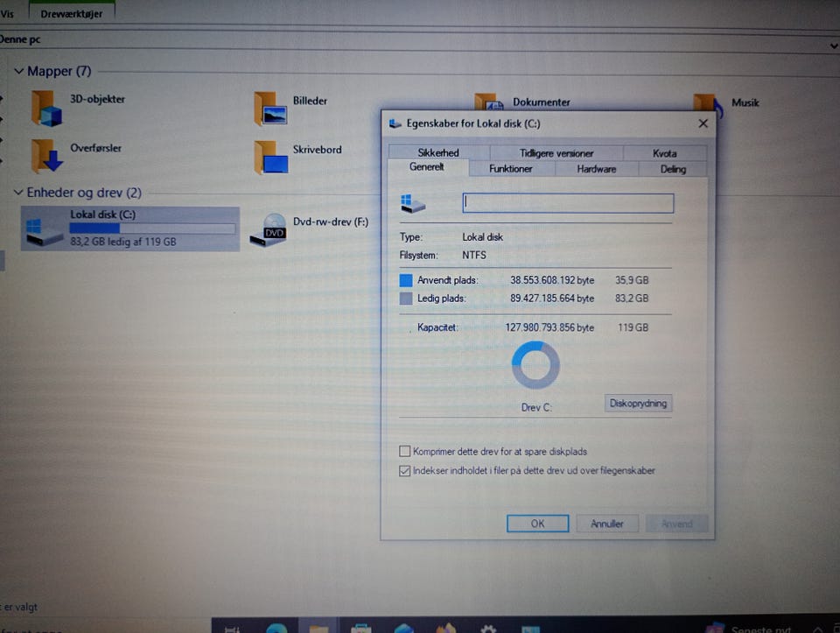Click the Anvend button
Image resolution: width=840 pixels, height=633 pixels.
[676, 524]
